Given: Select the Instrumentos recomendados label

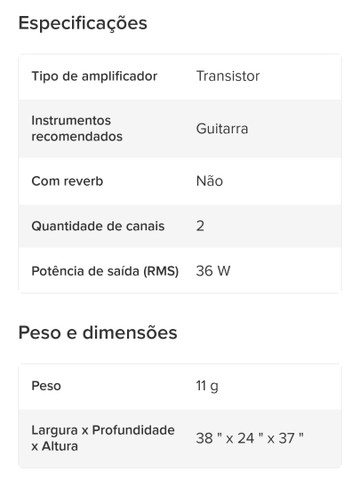Looking at the screenshot, I should point(77,128).
